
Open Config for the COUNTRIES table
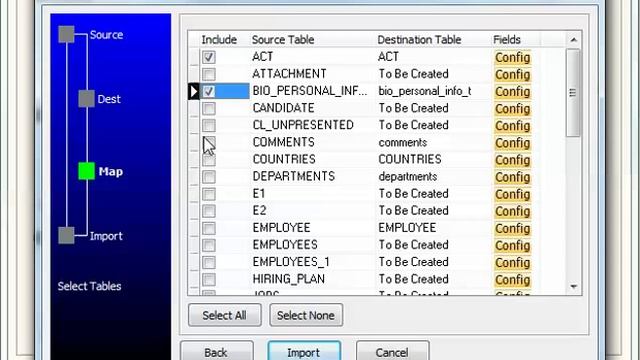[513, 160]
